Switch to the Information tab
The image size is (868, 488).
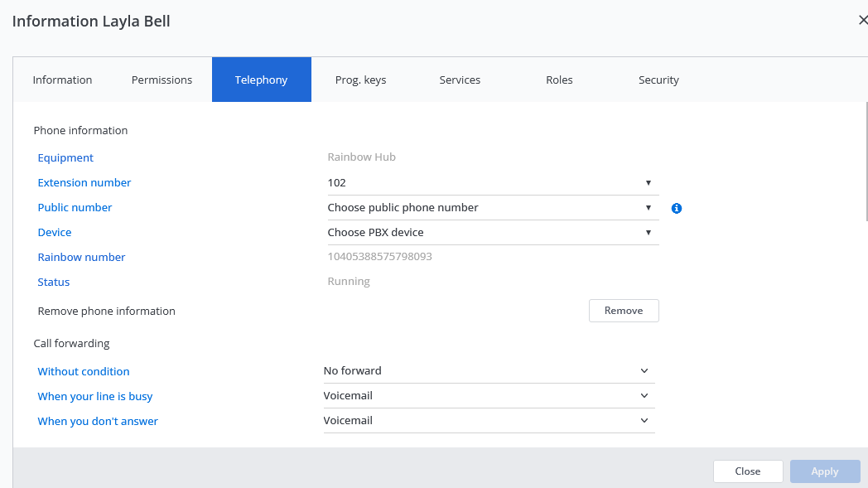(x=62, y=80)
